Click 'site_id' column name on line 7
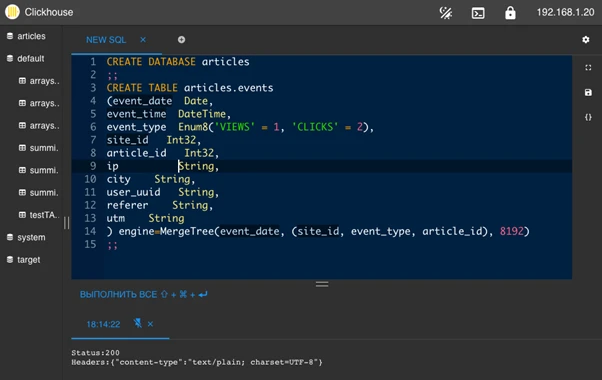The height and width of the screenshot is (380, 602). pyautogui.click(x=127, y=140)
